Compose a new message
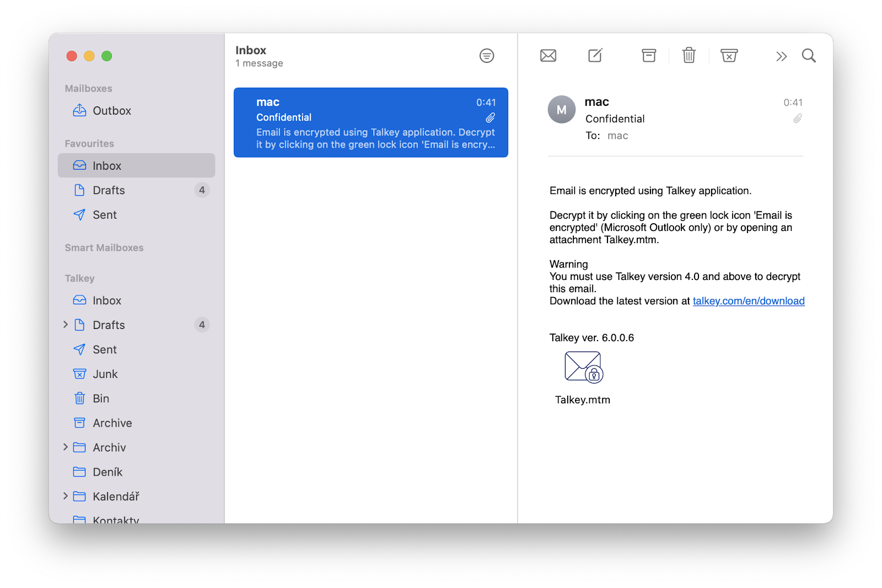The image size is (882, 588). click(595, 55)
